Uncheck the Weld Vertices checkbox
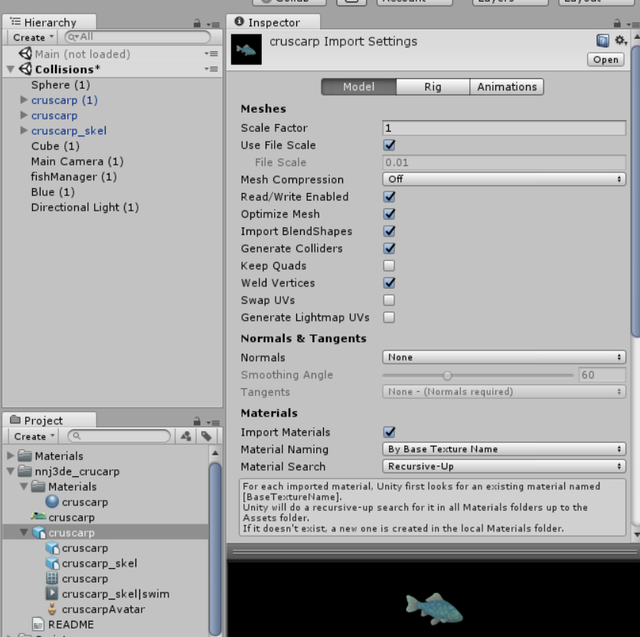640x637 pixels. [x=389, y=283]
